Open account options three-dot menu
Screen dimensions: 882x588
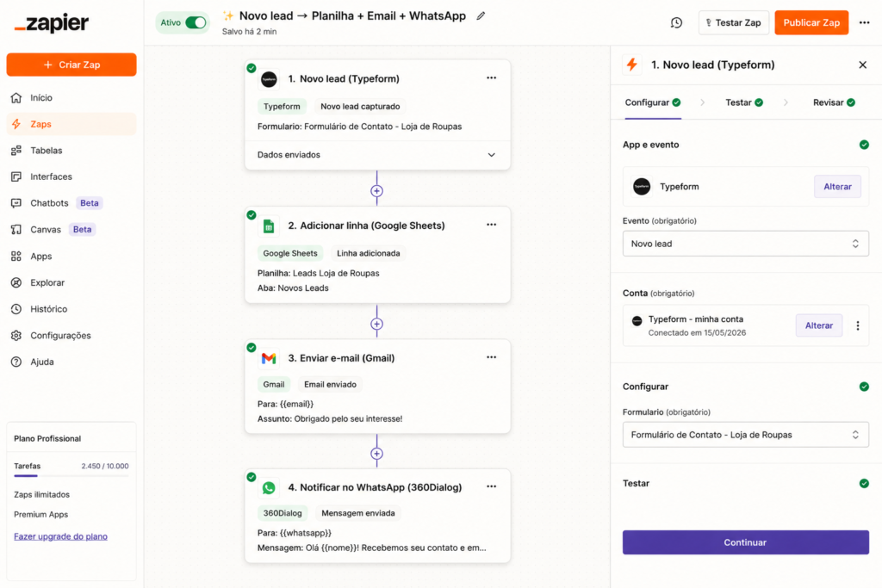click(x=858, y=325)
